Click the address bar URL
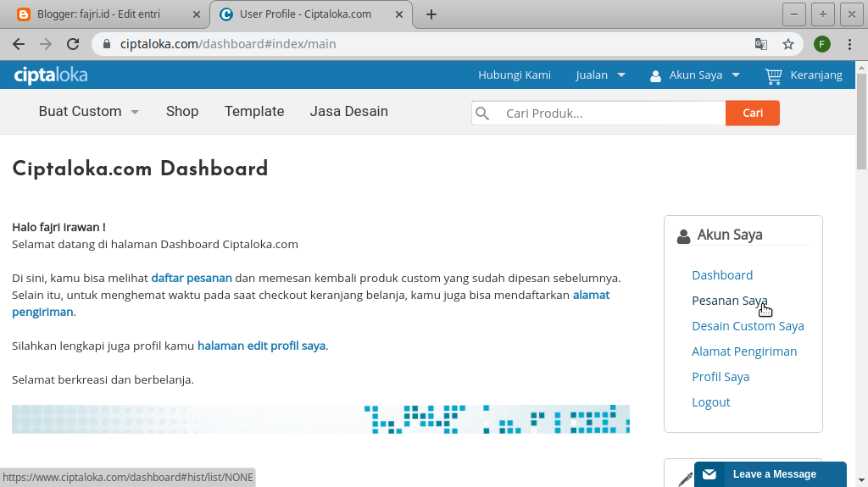 click(x=228, y=44)
